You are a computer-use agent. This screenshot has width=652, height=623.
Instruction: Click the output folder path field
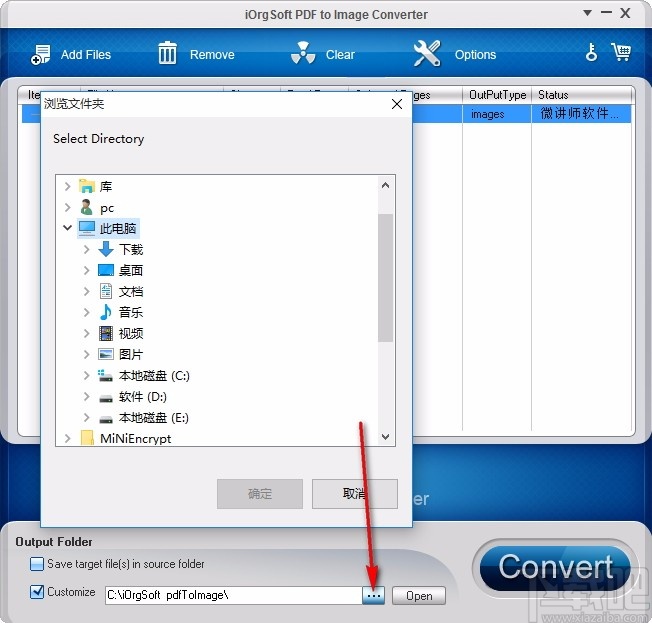[x=234, y=596]
